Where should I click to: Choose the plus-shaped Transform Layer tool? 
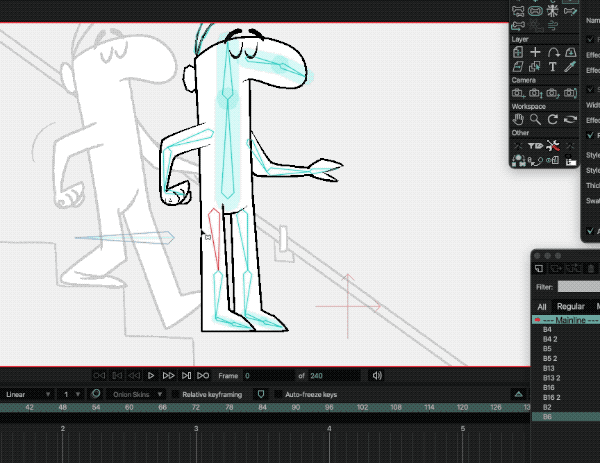pos(535,52)
